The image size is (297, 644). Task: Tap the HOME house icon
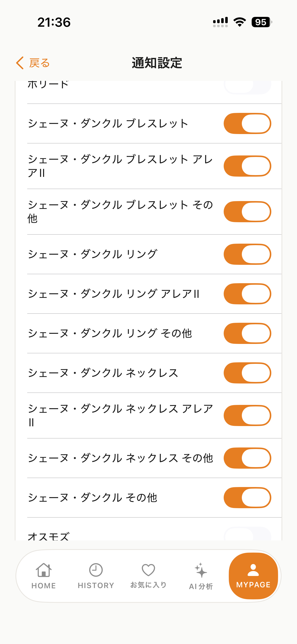point(44,570)
